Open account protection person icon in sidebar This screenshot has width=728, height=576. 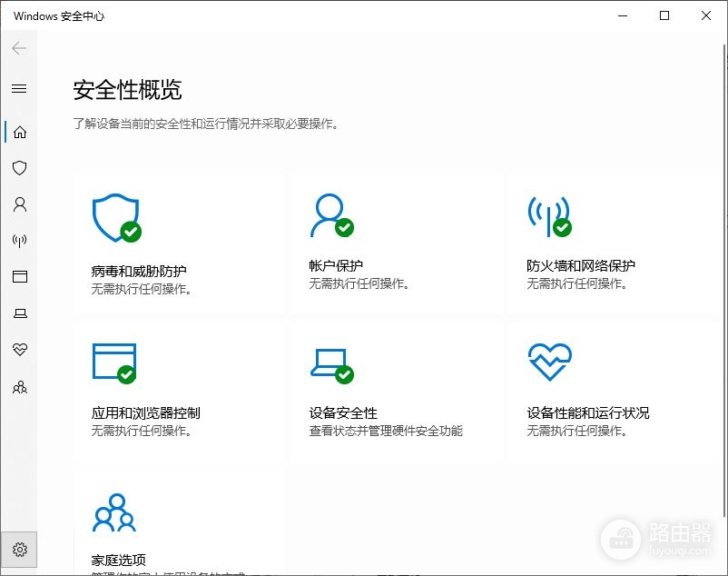point(19,204)
